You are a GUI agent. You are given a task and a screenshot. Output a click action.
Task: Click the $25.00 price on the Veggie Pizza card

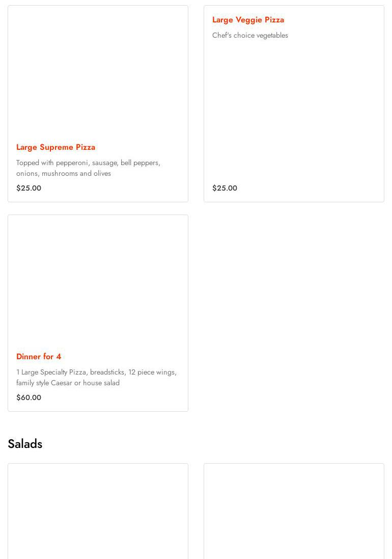coord(225,188)
